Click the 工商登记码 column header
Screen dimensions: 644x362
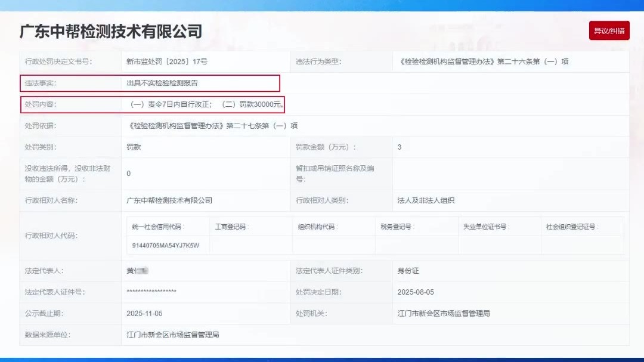pos(232,227)
